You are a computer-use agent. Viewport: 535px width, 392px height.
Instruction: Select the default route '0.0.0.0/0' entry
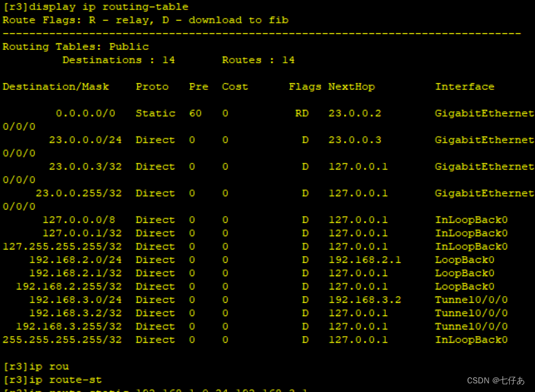(x=85, y=113)
